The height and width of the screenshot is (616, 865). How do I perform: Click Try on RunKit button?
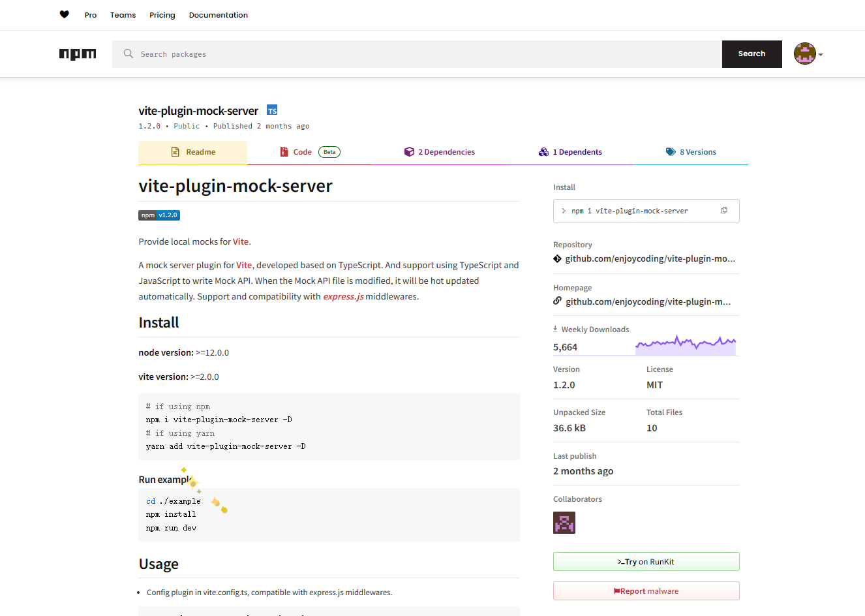(x=646, y=562)
